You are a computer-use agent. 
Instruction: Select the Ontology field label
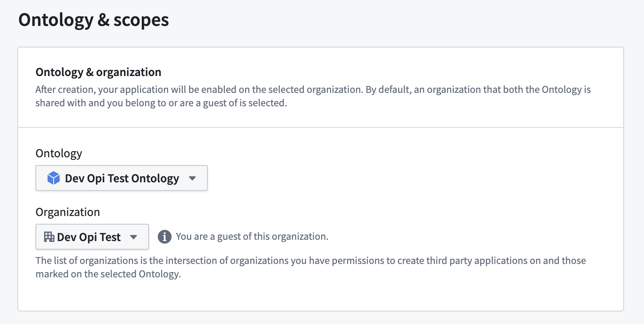[x=59, y=153]
